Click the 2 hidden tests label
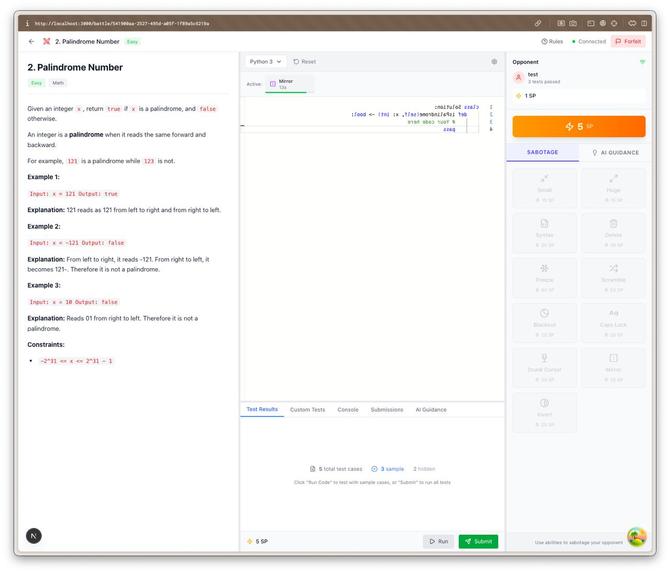 coord(424,469)
